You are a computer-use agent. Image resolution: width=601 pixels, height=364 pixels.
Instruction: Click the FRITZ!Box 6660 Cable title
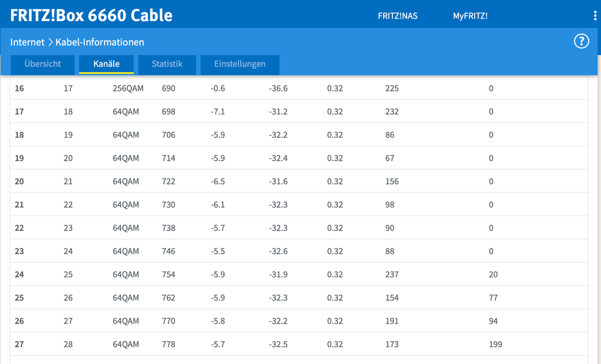tap(91, 15)
